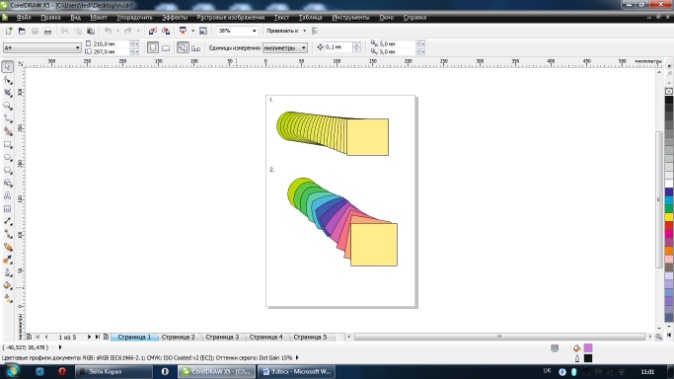Switch to the Страница 3 tab

point(222,337)
